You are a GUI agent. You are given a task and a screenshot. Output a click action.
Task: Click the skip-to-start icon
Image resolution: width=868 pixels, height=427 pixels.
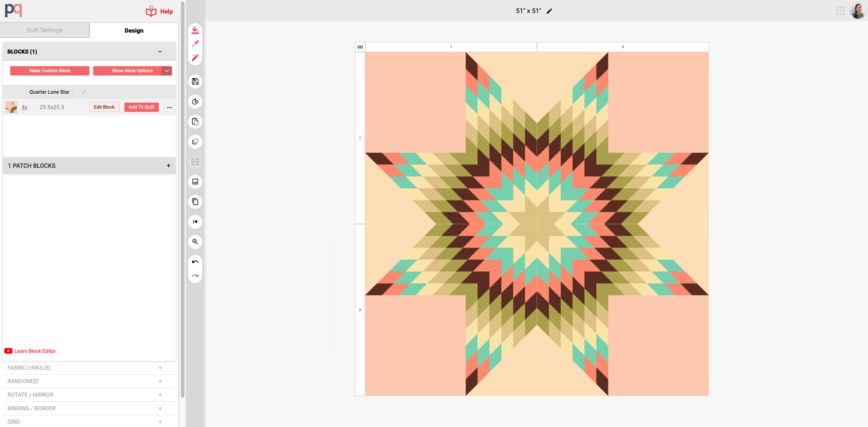195,222
